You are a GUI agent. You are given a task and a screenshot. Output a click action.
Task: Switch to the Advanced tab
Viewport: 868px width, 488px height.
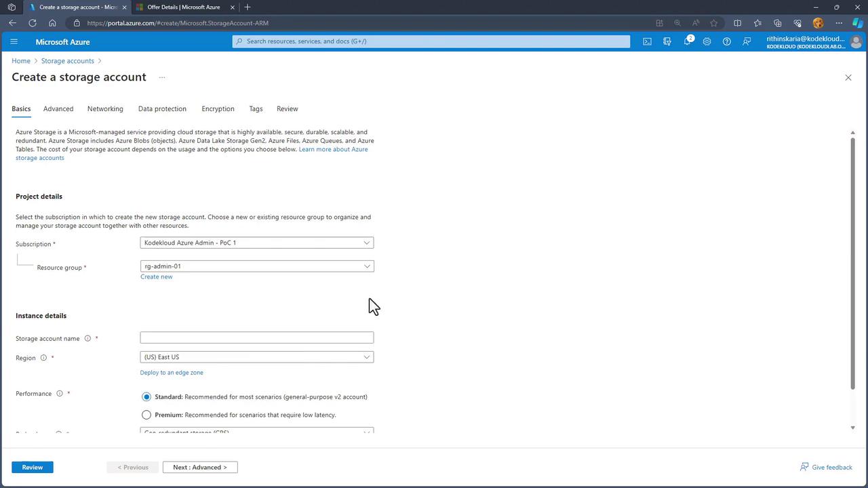pyautogui.click(x=58, y=108)
